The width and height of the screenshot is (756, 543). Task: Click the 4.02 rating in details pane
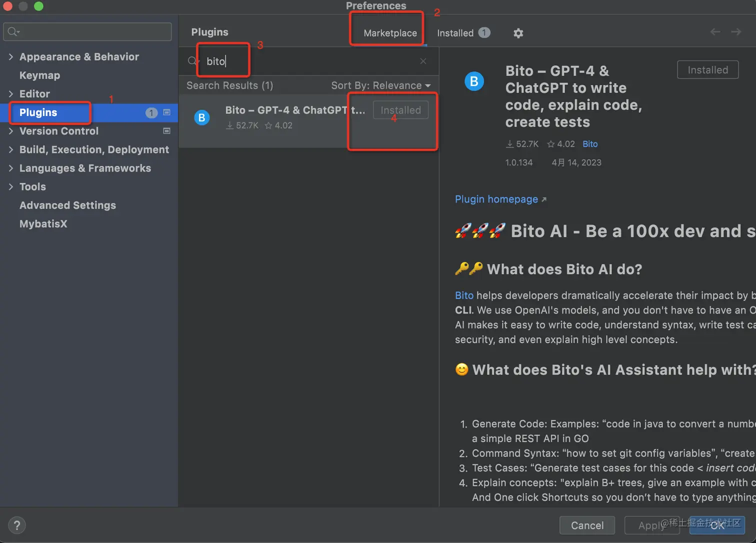[561, 144]
